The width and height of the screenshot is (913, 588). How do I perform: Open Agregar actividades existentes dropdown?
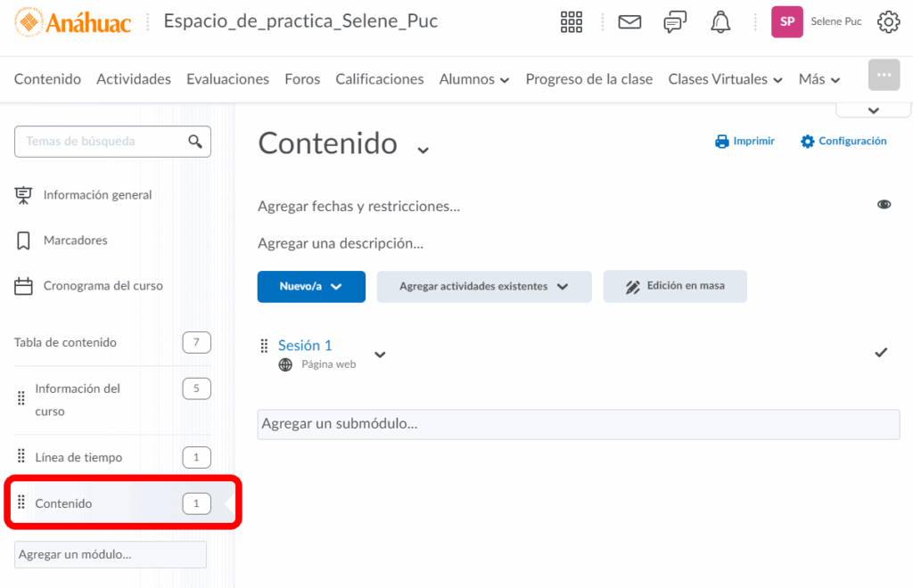[x=483, y=287]
